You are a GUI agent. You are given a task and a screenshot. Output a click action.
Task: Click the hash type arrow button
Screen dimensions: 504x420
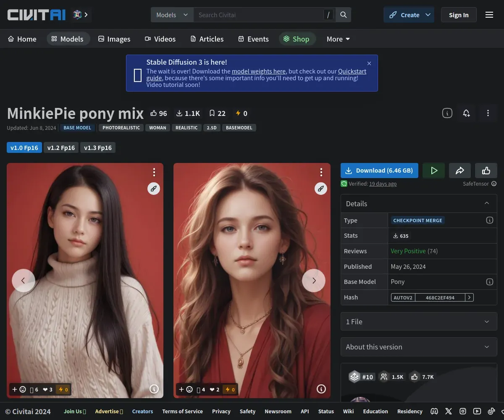tap(470, 297)
